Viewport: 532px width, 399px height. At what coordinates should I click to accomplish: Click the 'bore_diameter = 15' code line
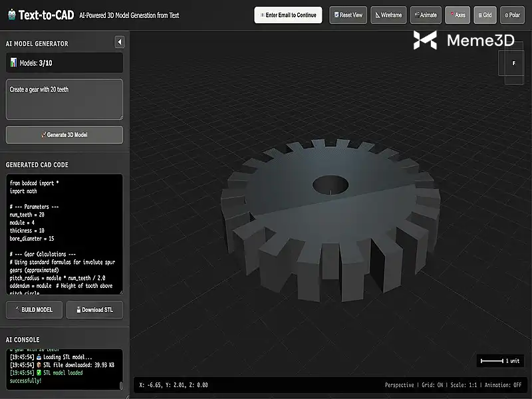[32, 239]
